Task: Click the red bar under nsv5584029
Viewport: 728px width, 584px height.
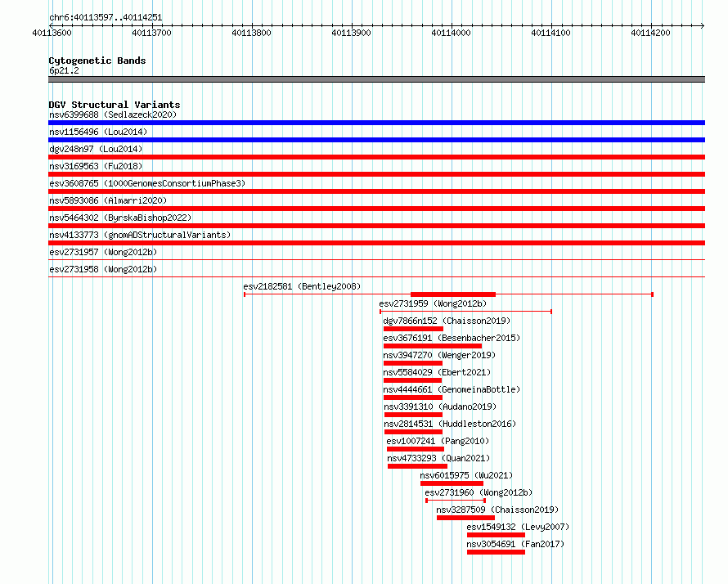Action: pos(412,380)
